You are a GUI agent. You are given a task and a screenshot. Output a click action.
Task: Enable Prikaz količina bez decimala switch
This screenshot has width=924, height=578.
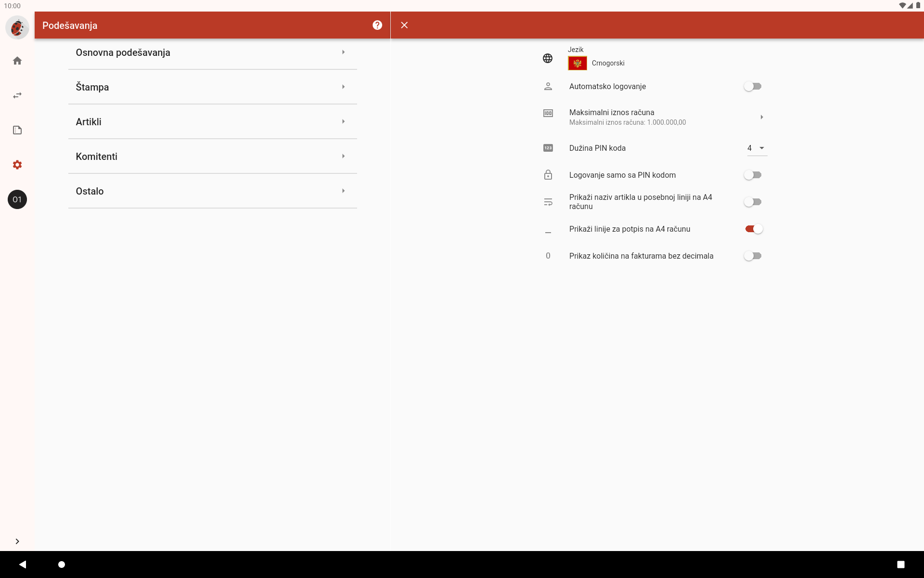[753, 256]
